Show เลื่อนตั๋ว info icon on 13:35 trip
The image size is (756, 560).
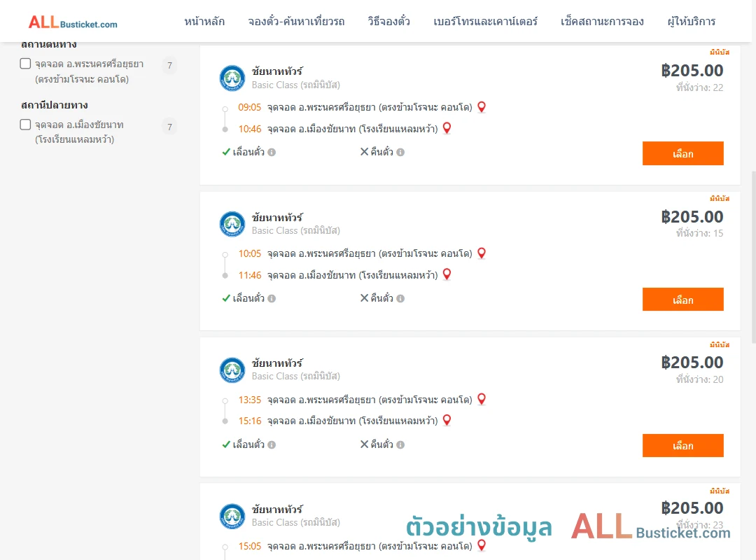[x=272, y=444]
